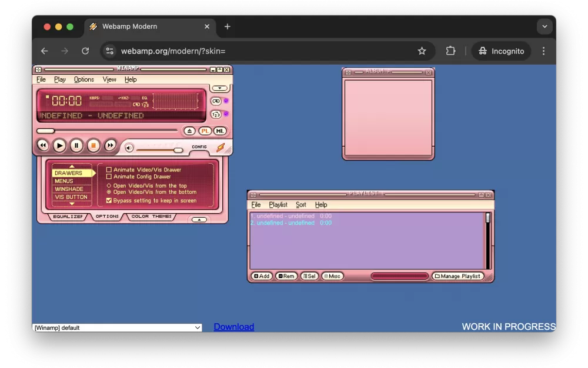588x368 pixels.
Task: Open the tab search dropdown in Chrome
Action: (x=544, y=26)
